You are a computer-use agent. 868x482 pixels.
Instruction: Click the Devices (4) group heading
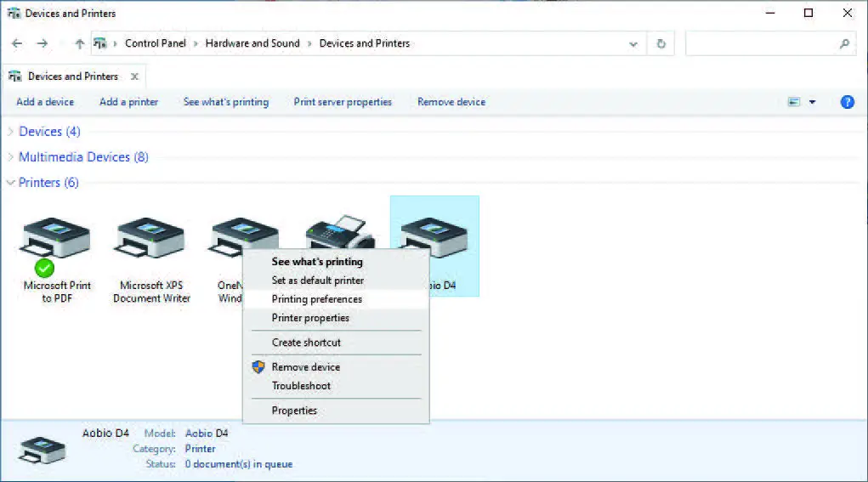pyautogui.click(x=49, y=132)
